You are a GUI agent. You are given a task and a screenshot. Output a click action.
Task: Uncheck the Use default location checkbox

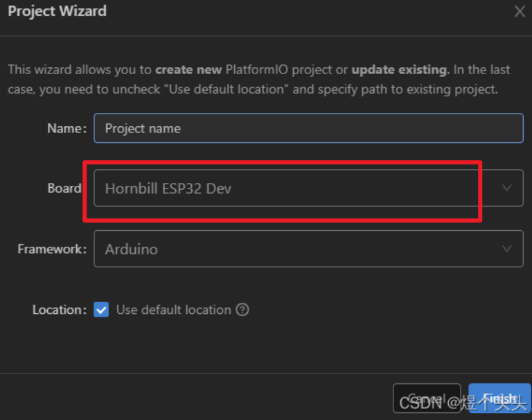tap(101, 310)
